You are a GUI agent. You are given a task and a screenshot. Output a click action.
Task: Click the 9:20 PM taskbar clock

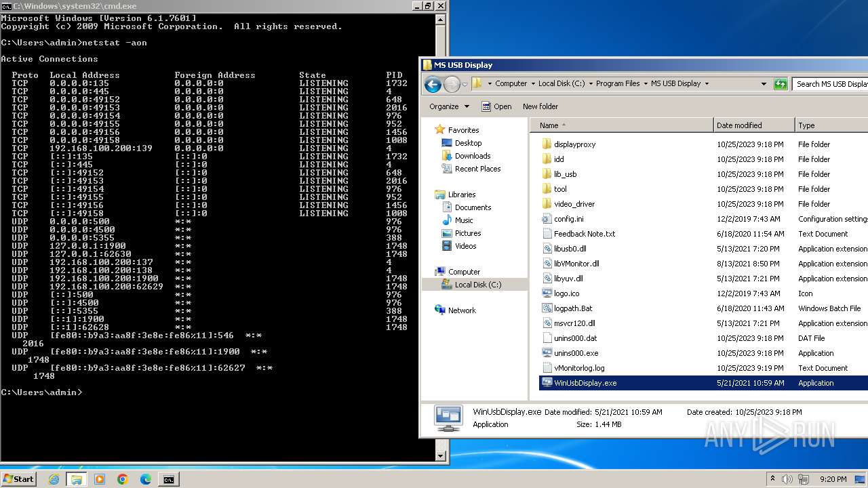tap(833, 479)
